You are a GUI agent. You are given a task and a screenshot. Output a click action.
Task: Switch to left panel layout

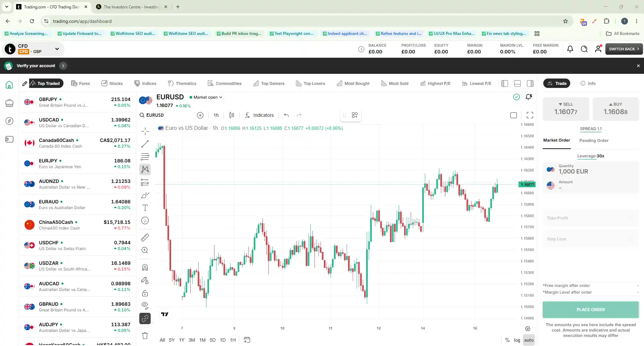(505, 84)
